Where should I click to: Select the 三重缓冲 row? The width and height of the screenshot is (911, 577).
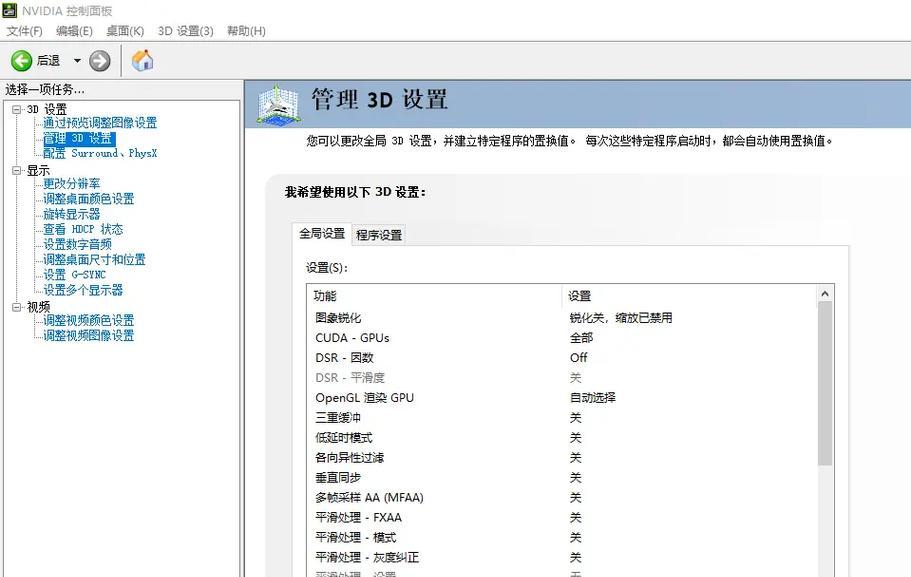(562, 417)
